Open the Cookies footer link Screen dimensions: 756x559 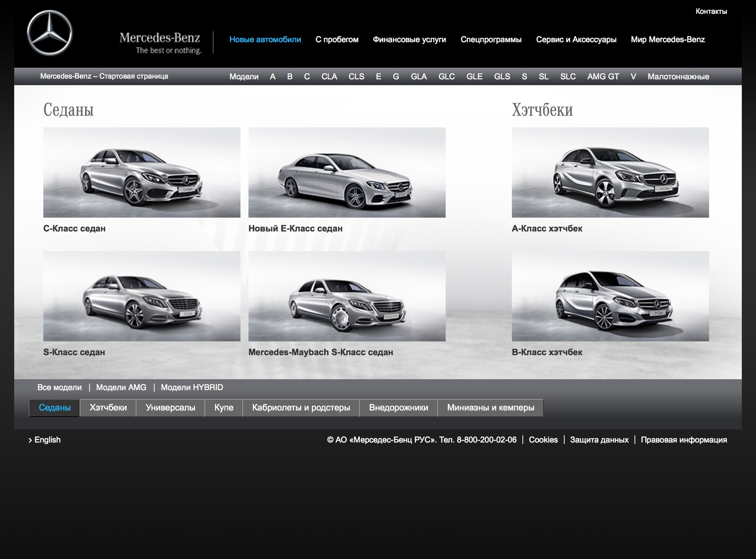coord(543,440)
